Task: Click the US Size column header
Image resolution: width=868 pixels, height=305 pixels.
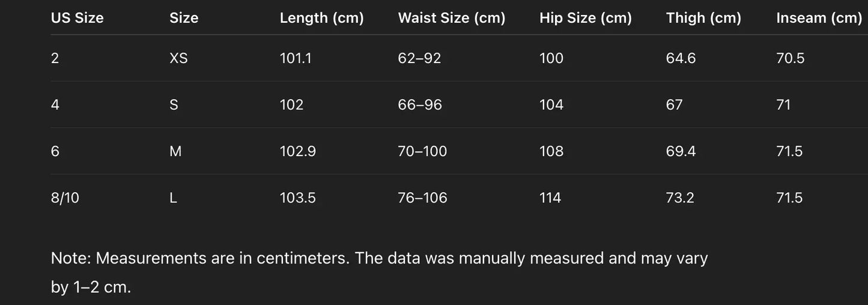Action: [77, 18]
